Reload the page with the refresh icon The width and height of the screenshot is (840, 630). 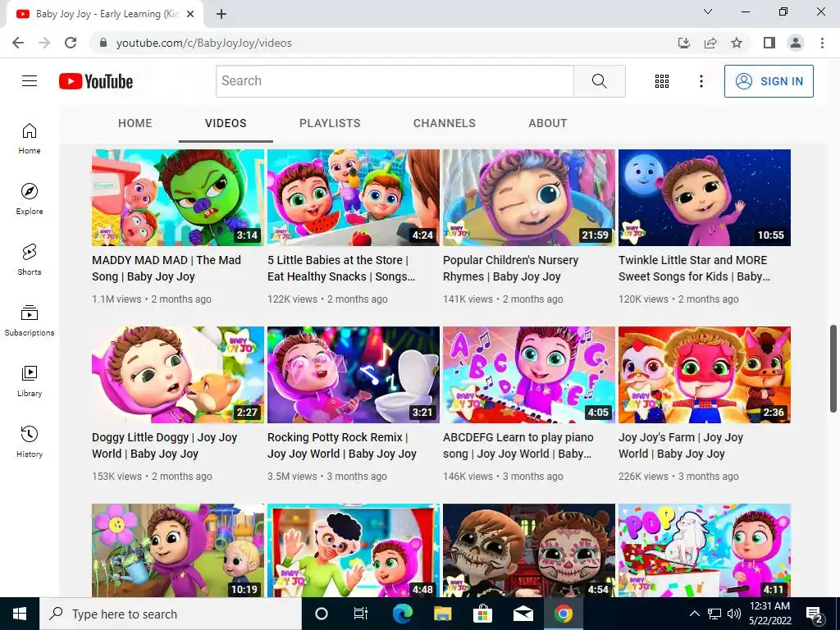pyautogui.click(x=71, y=43)
